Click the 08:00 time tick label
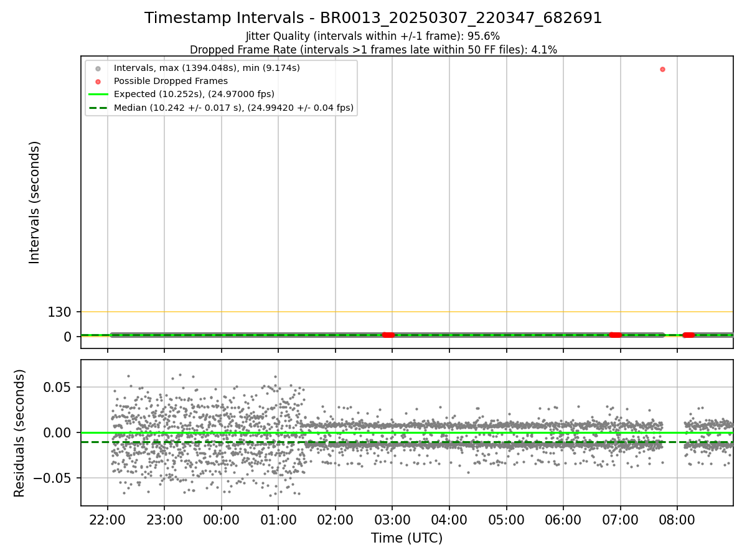This screenshot has width=747, height=560. pyautogui.click(x=677, y=520)
